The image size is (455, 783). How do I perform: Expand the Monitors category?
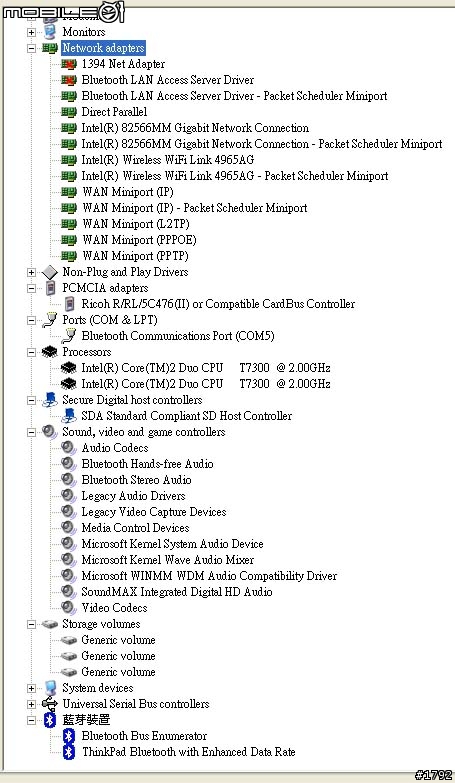[x=31, y=32]
